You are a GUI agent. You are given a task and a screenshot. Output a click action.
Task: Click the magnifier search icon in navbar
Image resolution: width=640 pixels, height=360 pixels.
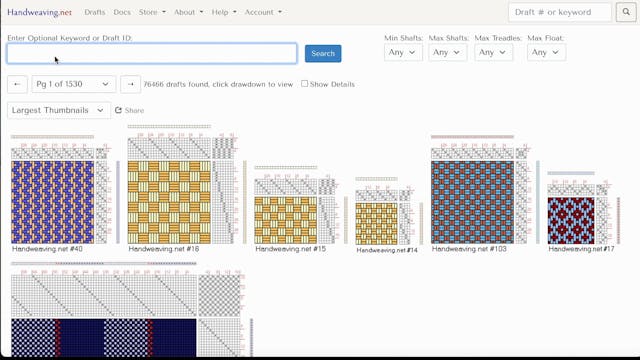point(626,12)
